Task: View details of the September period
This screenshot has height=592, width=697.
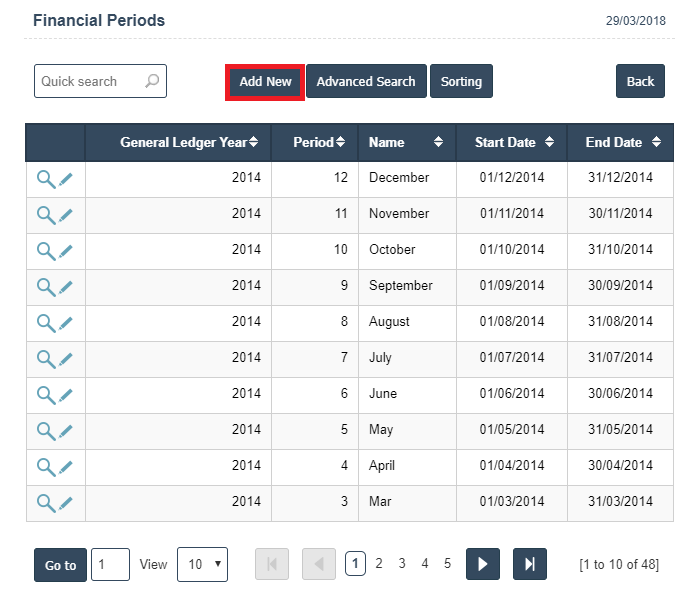Action: tap(46, 288)
